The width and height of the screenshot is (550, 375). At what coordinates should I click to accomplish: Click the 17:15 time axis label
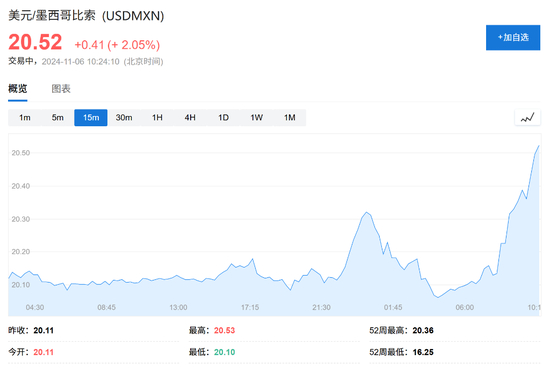click(250, 308)
